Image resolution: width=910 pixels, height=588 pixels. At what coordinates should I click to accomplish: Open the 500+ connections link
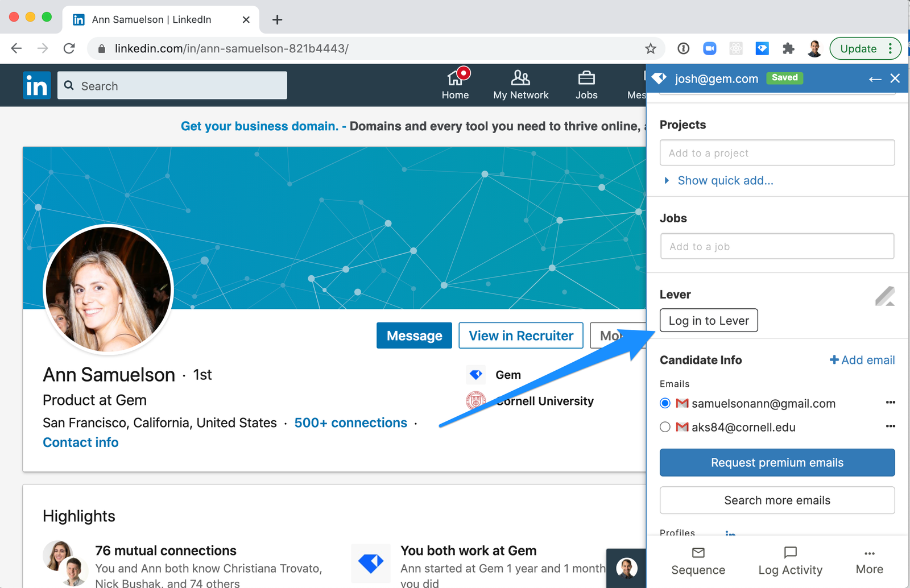[351, 423]
